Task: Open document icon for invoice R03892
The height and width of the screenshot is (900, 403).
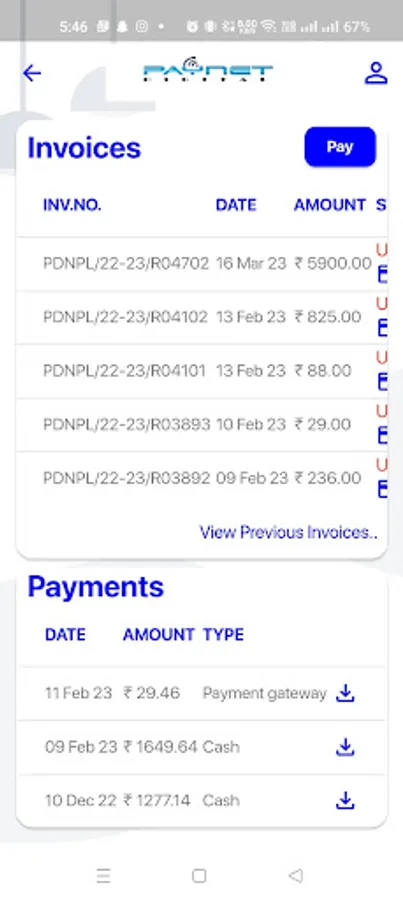Action: coord(382,489)
